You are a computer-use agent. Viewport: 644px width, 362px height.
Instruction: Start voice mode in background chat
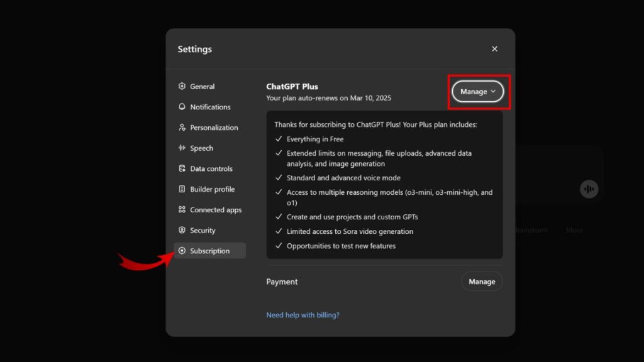point(589,189)
